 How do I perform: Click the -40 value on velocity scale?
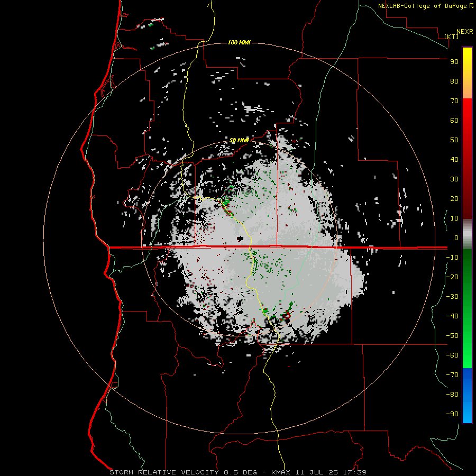tap(452, 316)
